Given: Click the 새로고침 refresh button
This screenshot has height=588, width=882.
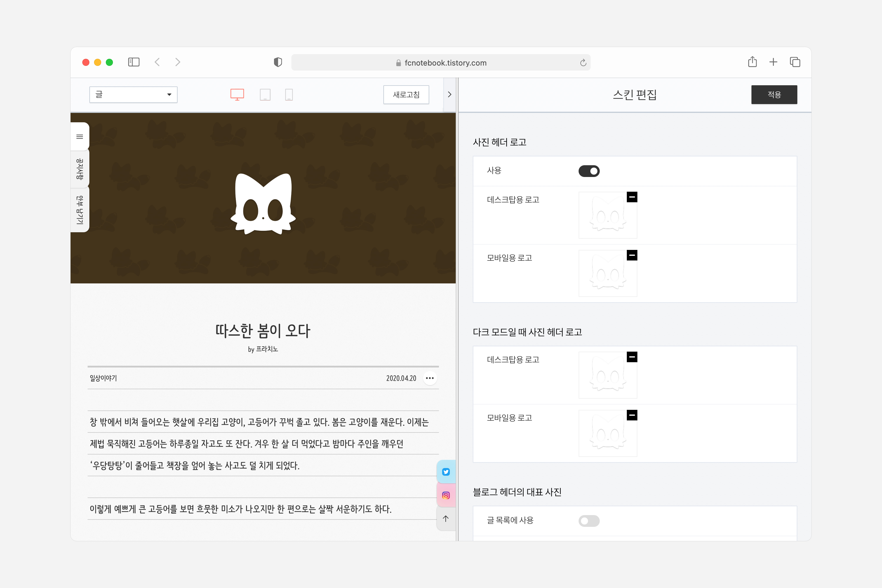Looking at the screenshot, I should tap(406, 94).
